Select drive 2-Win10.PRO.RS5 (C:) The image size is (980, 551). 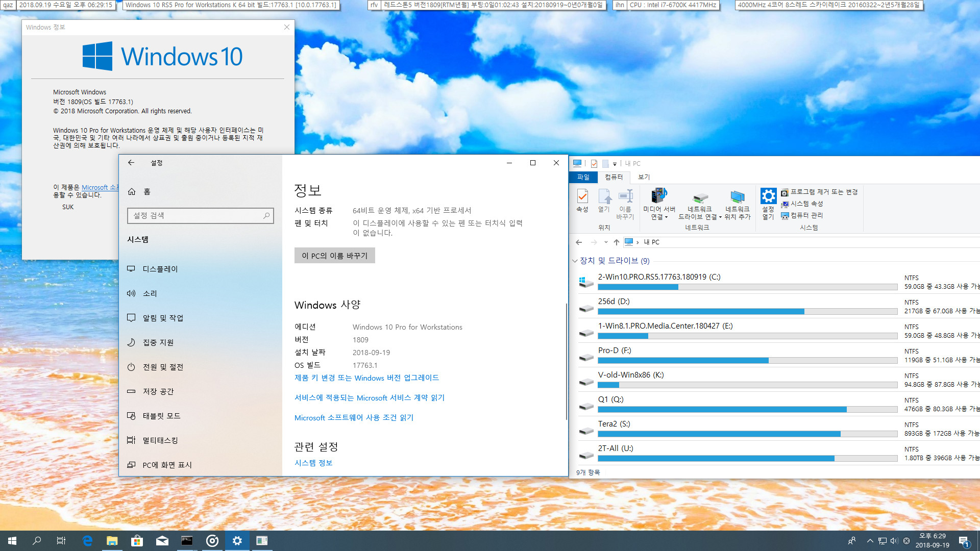(x=778, y=282)
